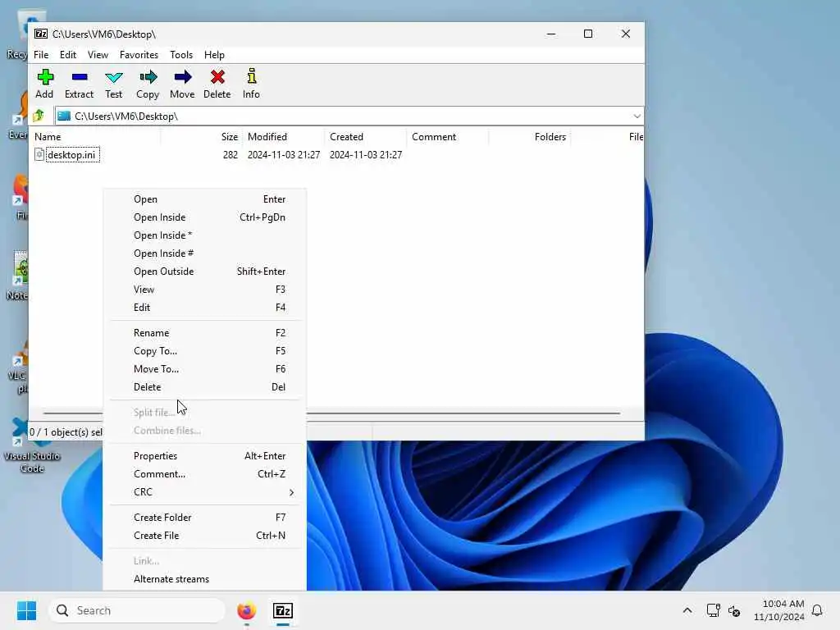This screenshot has height=630, width=840.
Task: Select Comment... menu entry
Action: tap(204, 474)
